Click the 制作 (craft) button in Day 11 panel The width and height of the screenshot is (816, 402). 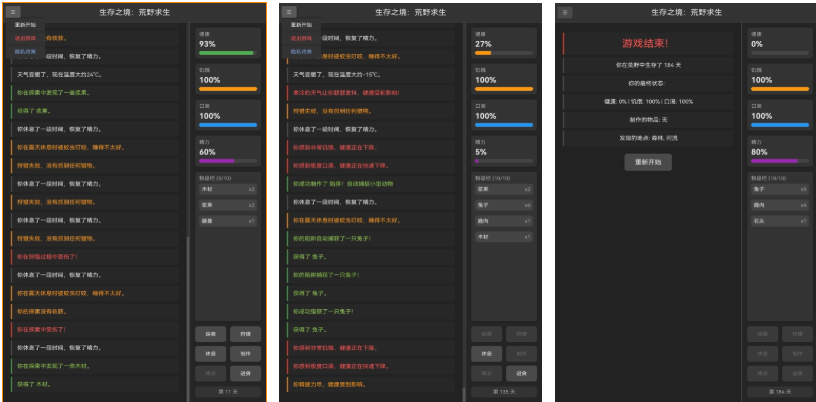[x=246, y=354]
